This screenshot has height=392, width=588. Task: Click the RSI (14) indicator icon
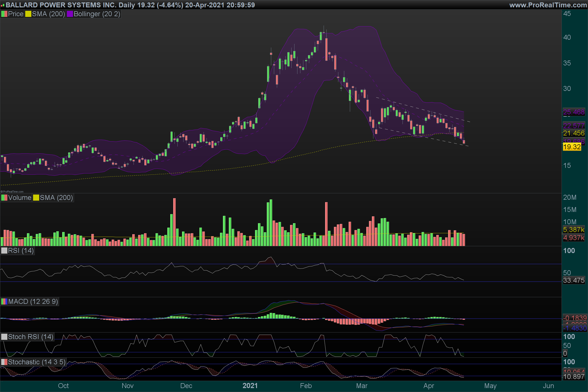click(4, 251)
